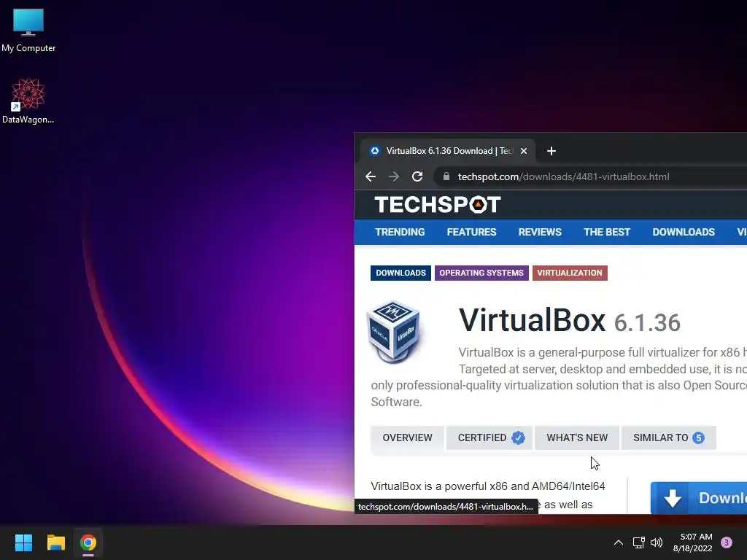Open the FEATURES nav item
747x560 pixels.
pyautogui.click(x=472, y=232)
